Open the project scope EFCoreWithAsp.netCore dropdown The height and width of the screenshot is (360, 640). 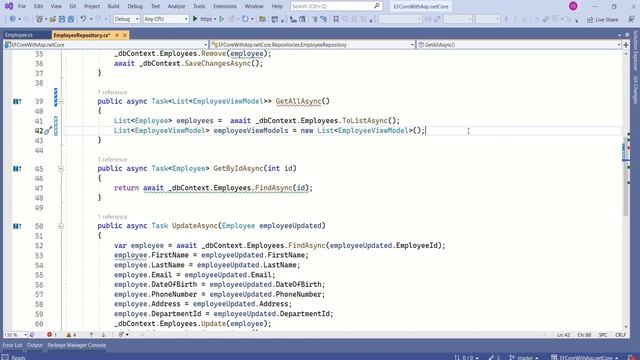pos(106,44)
